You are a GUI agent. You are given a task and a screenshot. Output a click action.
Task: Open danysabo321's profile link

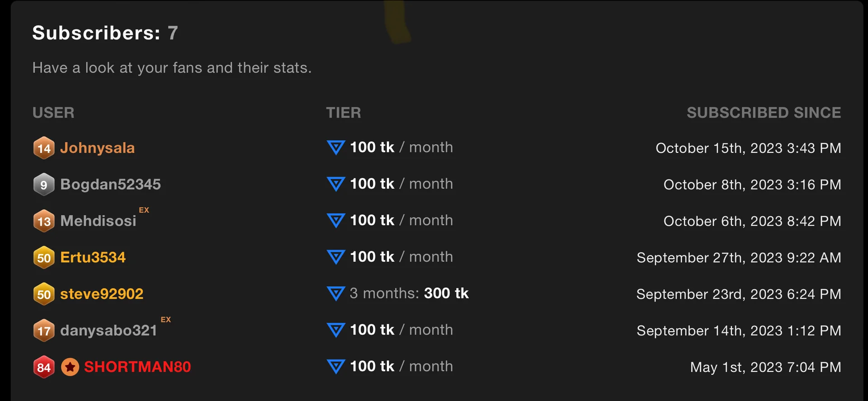tap(108, 331)
